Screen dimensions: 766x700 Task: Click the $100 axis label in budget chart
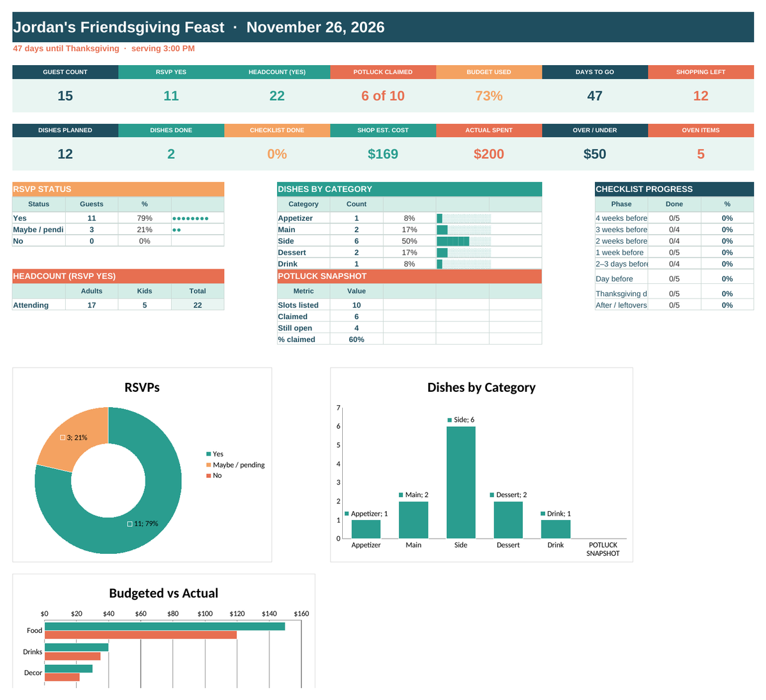[x=205, y=614]
